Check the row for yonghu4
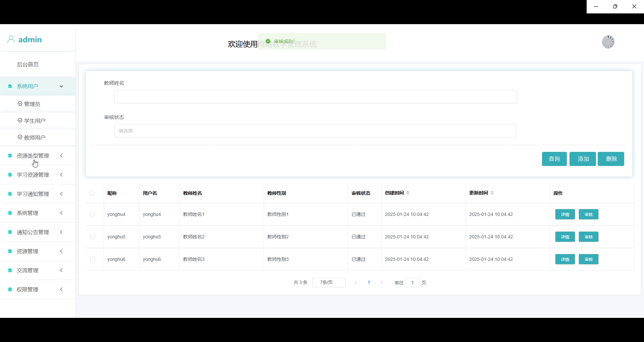 tap(93, 214)
